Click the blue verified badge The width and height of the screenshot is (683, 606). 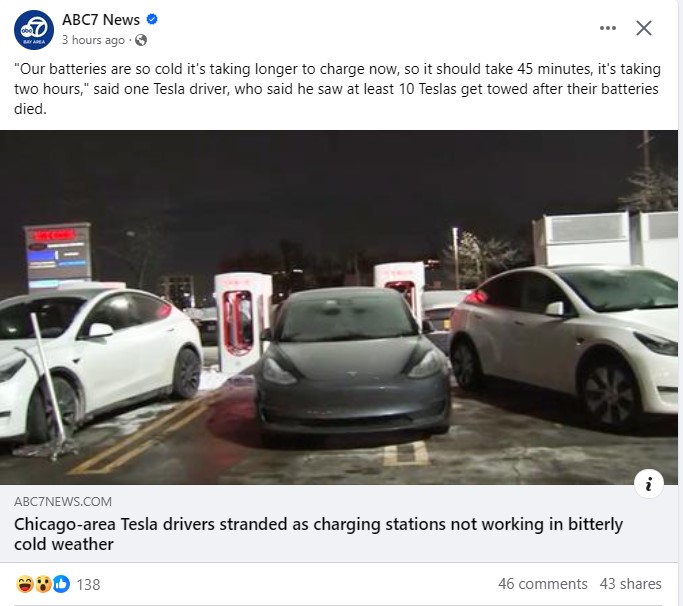152,19
